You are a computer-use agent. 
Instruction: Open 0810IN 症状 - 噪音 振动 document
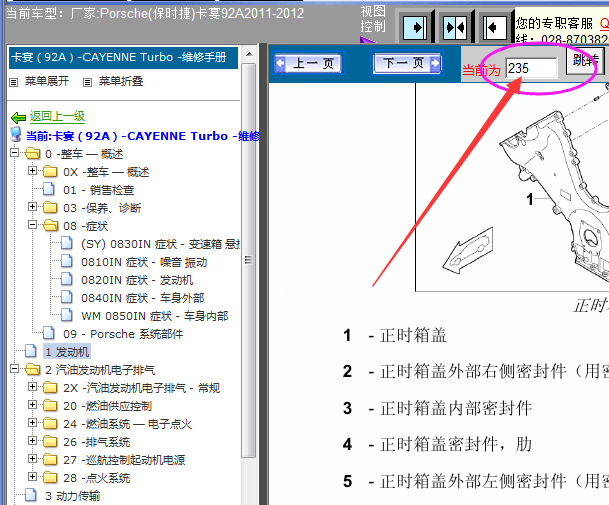[144, 262]
